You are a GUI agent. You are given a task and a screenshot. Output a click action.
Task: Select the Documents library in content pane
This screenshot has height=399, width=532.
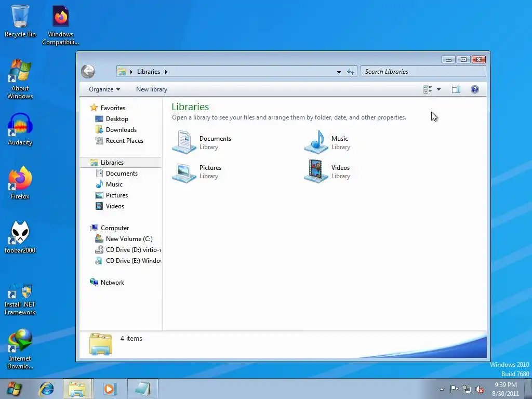click(x=202, y=142)
